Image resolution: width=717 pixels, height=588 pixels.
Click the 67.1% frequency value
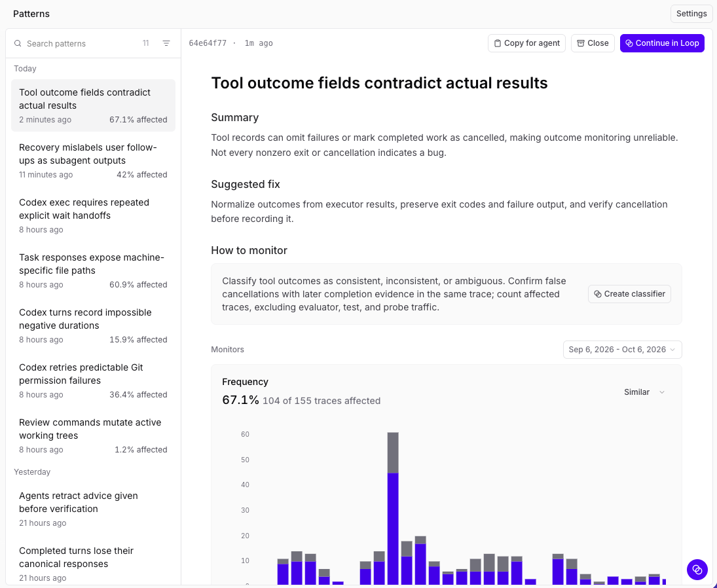[x=240, y=400]
